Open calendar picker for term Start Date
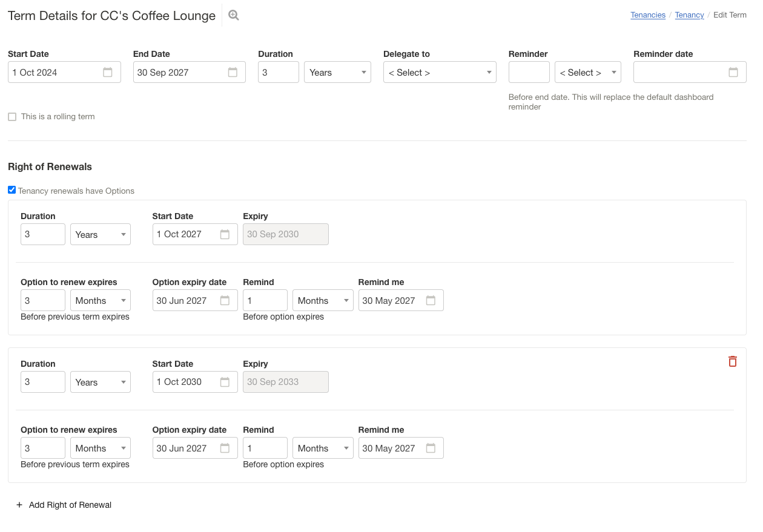Image resolution: width=763 pixels, height=532 pixels. [108, 73]
